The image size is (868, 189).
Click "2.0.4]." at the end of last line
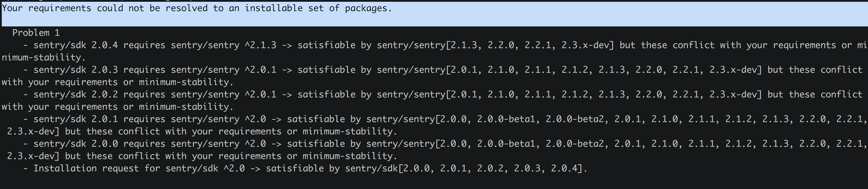(569, 168)
